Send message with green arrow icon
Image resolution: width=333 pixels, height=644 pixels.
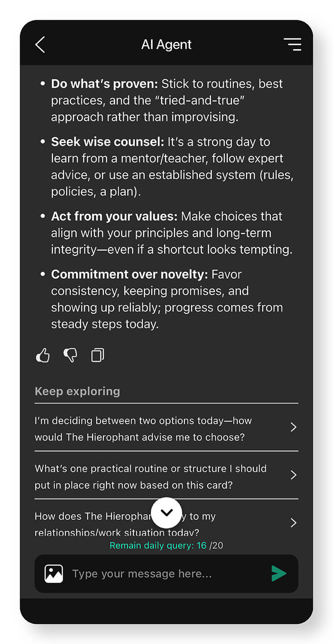tap(279, 574)
